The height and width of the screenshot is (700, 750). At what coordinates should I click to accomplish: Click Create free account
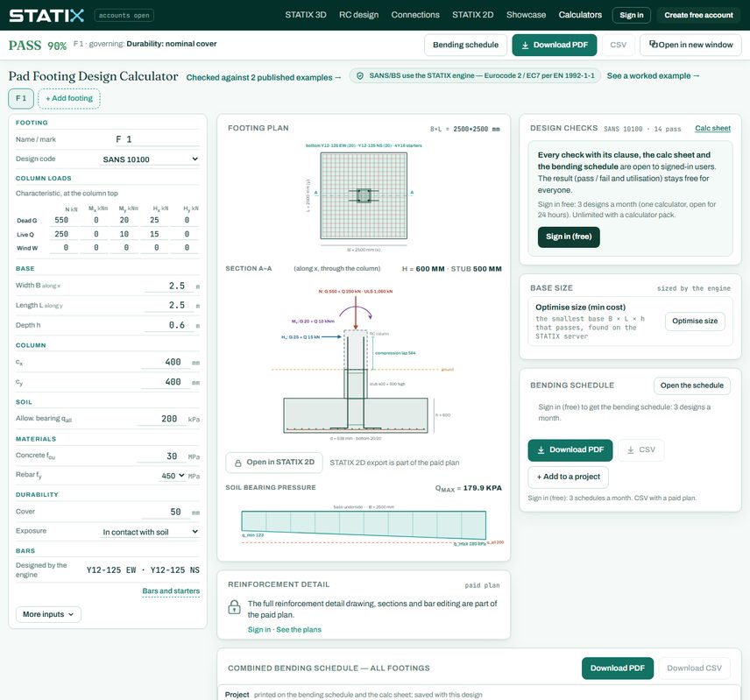(x=698, y=15)
